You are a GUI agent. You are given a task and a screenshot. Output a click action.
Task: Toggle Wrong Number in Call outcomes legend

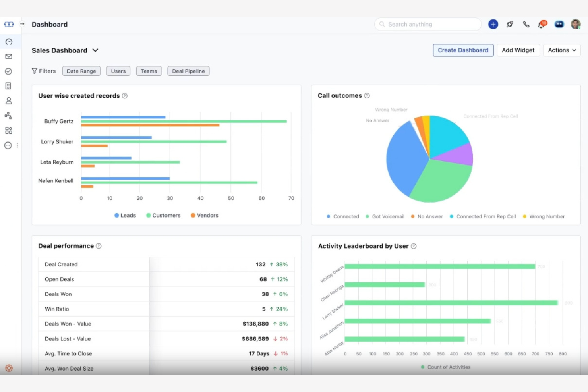(544, 216)
